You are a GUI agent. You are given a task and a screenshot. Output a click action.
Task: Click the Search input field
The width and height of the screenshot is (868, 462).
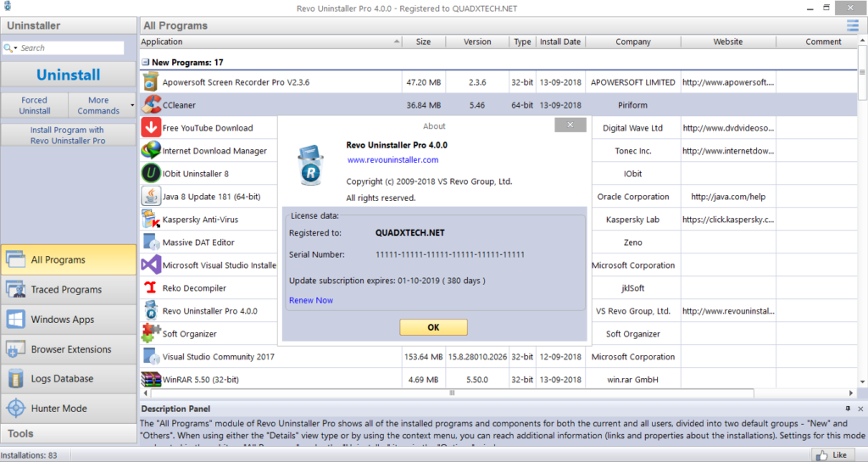coord(71,48)
